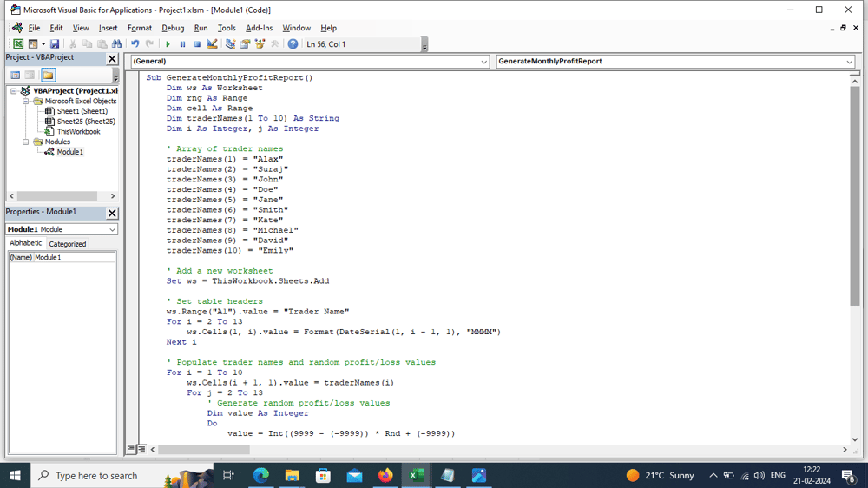Click the View Code icon in Project pane
This screenshot has height=488, width=868.
point(16,75)
